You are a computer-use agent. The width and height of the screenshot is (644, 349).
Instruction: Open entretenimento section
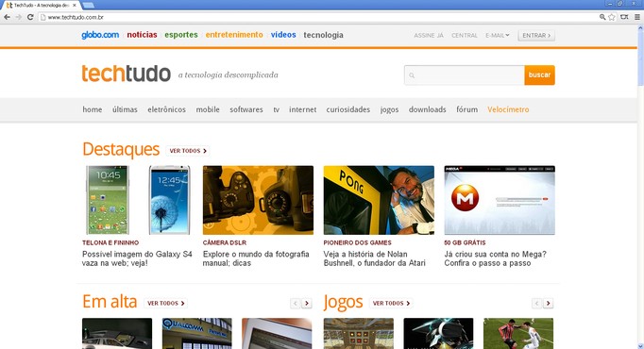pyautogui.click(x=234, y=35)
